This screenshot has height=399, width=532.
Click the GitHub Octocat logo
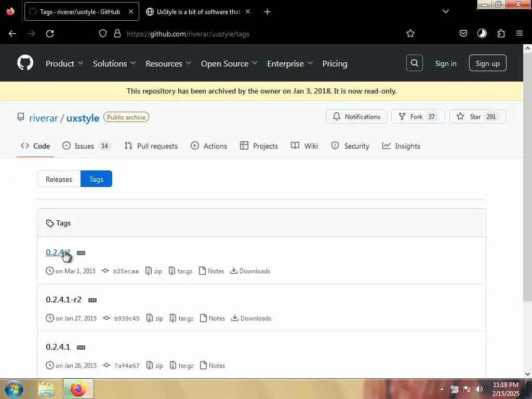25,63
